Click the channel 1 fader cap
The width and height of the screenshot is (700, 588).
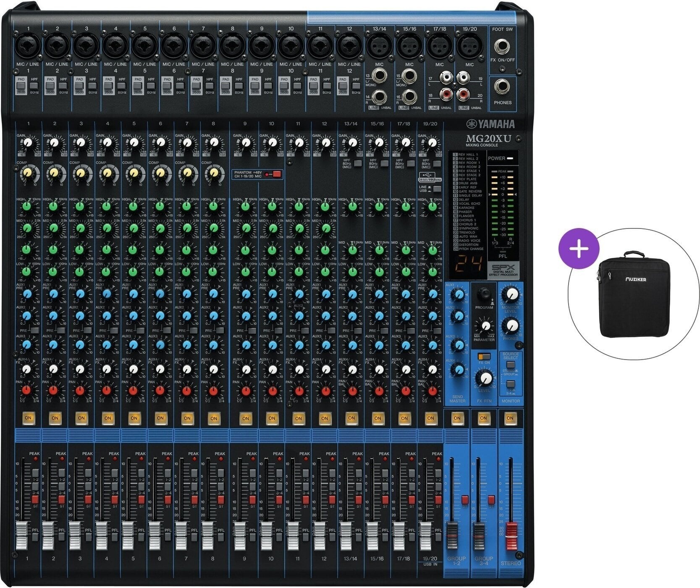tap(21, 536)
